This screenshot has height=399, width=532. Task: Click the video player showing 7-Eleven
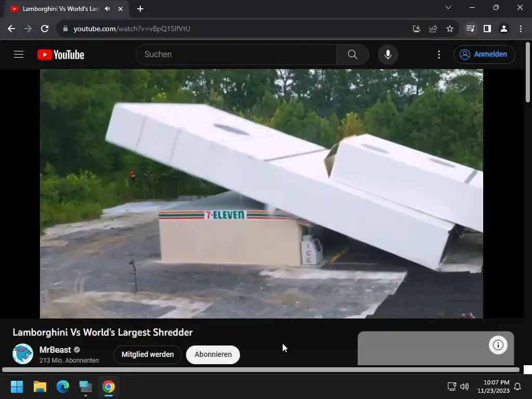[261, 194]
